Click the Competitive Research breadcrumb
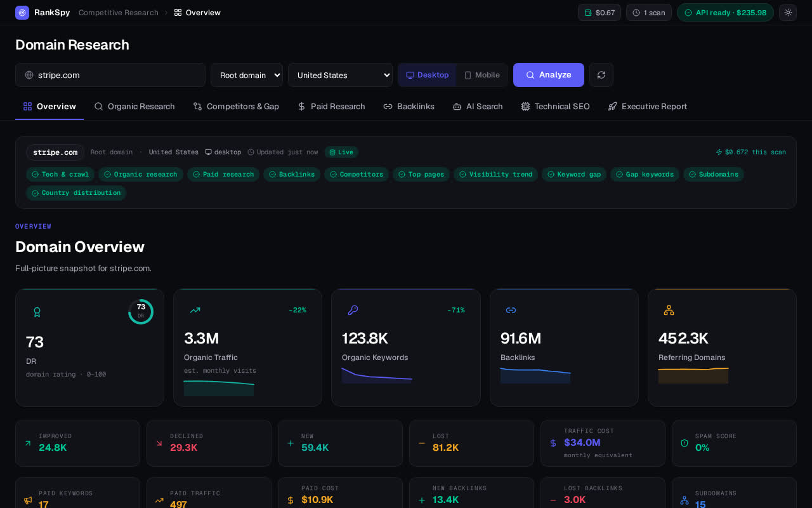The width and height of the screenshot is (812, 508). [119, 13]
